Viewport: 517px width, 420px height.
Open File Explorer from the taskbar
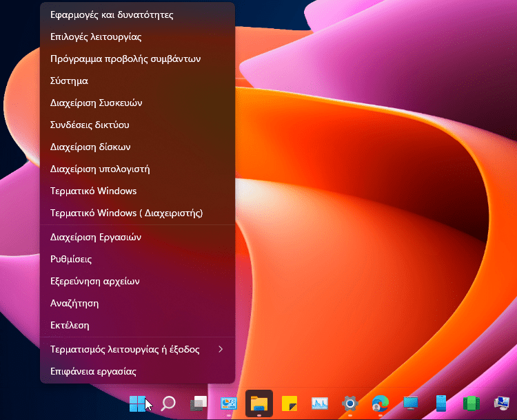[259, 403]
